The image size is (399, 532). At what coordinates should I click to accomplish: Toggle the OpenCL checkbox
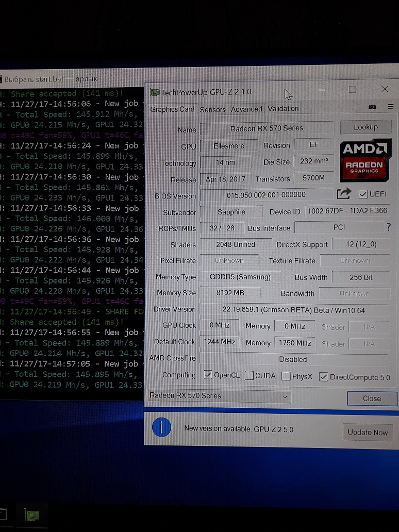tap(207, 375)
